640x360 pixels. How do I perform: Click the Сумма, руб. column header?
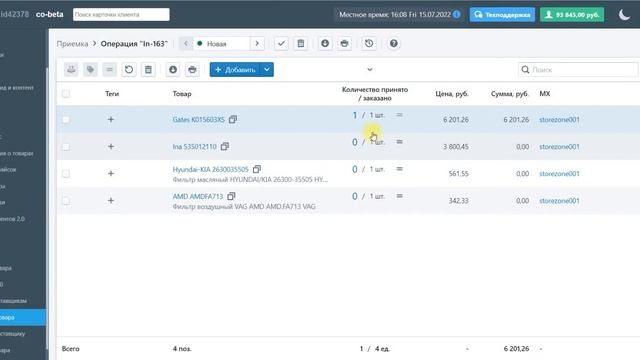tap(510, 94)
